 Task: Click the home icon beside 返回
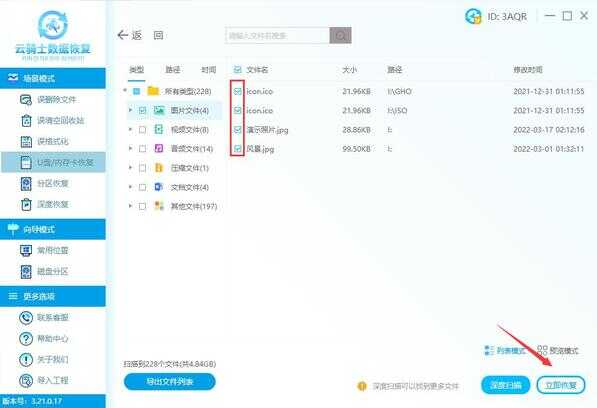point(158,35)
